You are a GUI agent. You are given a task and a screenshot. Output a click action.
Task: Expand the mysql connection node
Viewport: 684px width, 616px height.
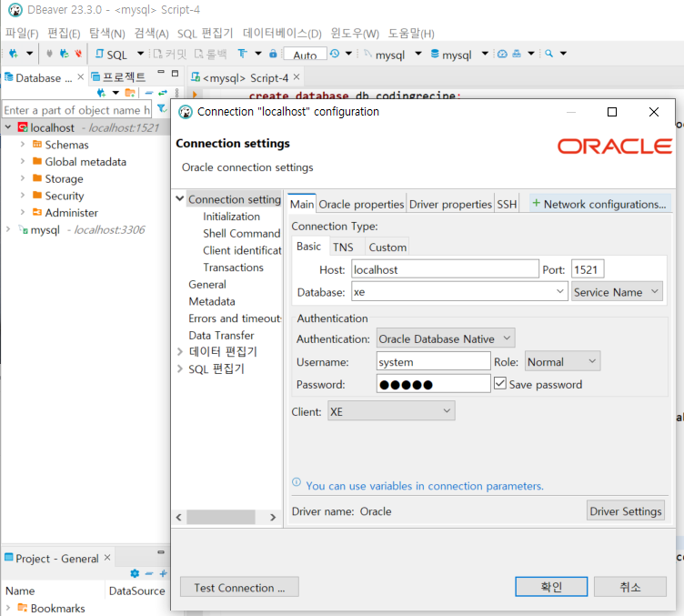(x=8, y=229)
